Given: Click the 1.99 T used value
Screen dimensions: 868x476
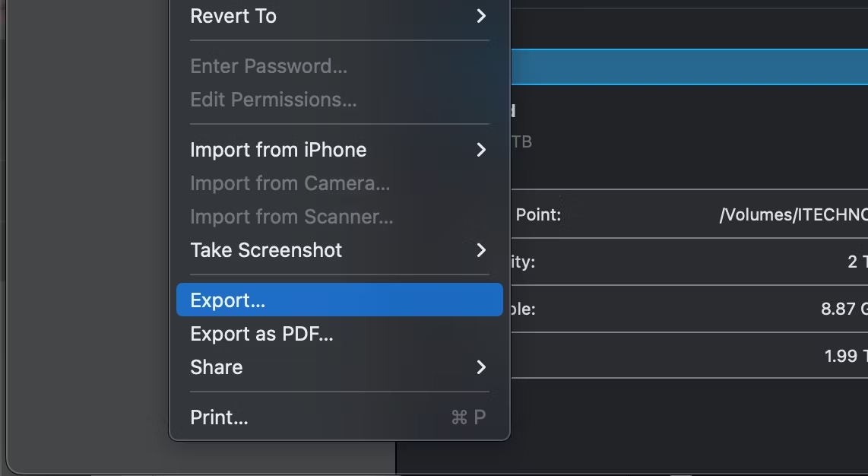Looking at the screenshot, I should [846, 356].
